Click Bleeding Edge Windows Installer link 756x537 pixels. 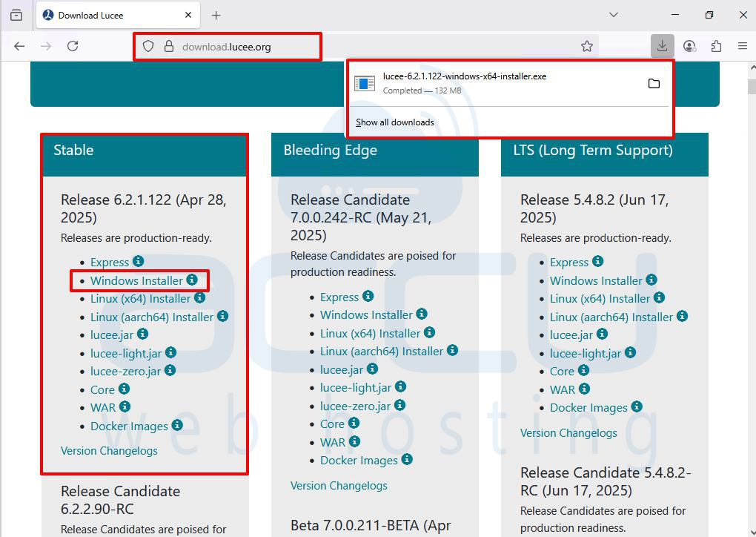(x=366, y=315)
